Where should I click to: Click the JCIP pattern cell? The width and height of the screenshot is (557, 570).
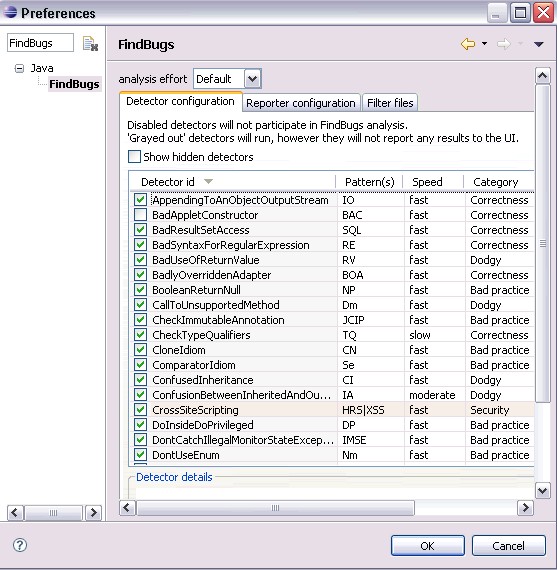[x=353, y=320]
